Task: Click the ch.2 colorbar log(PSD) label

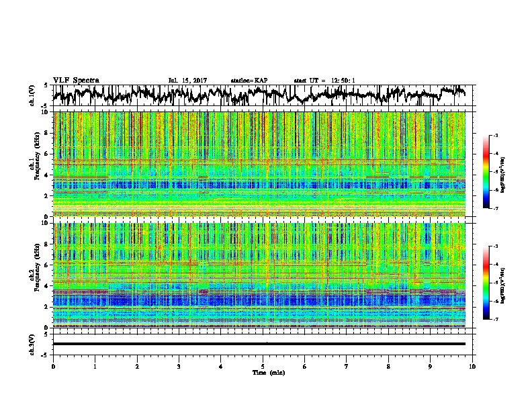Action: [503, 285]
